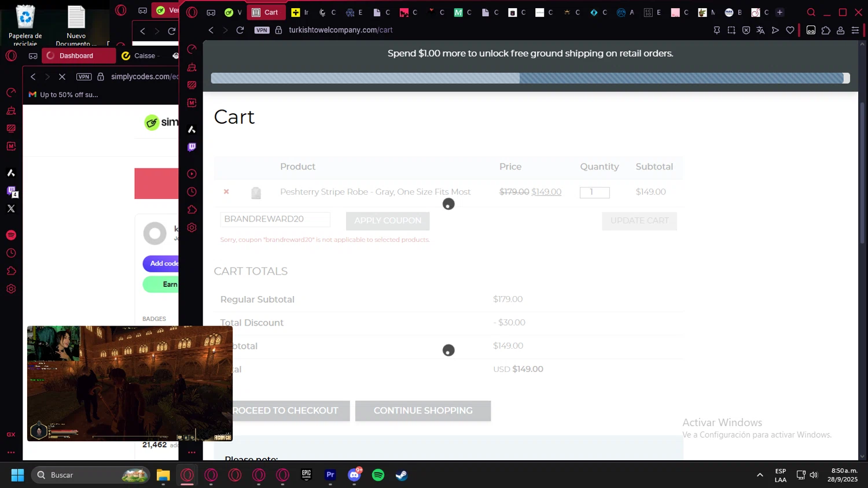Click the VPN badge beside turkishtowelcompany address
868x488 pixels.
[262, 30]
